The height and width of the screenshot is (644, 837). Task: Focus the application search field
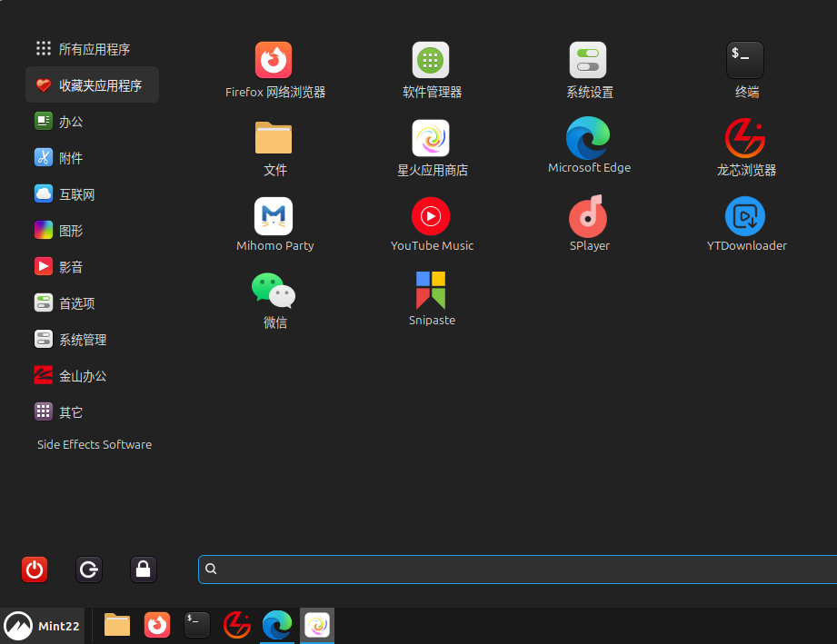(517, 570)
